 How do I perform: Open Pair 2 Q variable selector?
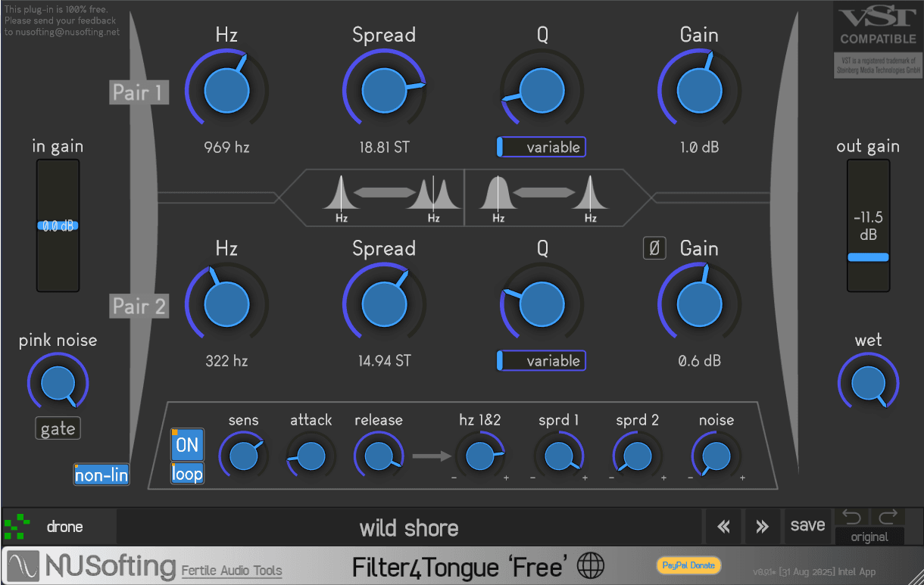point(542,361)
